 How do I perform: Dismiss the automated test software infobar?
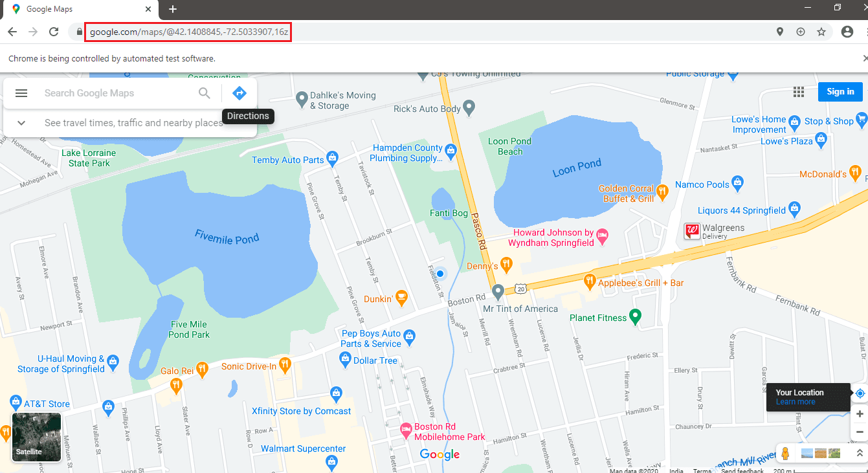(865, 58)
